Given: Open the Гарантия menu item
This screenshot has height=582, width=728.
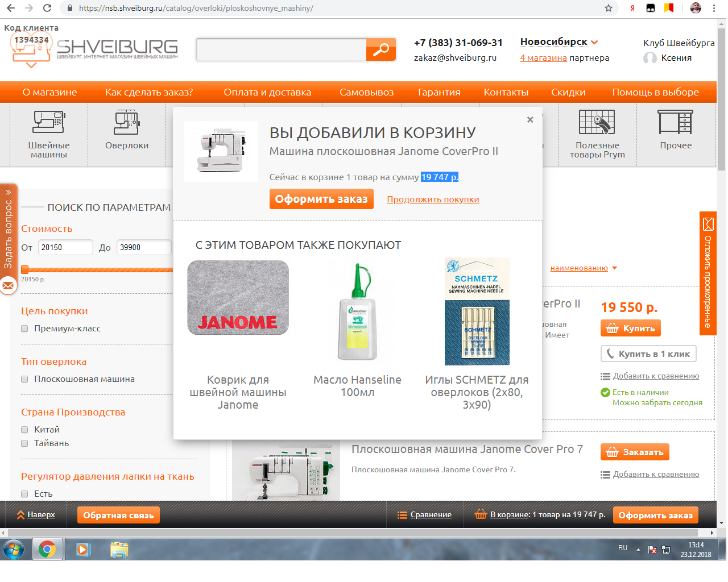Looking at the screenshot, I should pyautogui.click(x=439, y=92).
